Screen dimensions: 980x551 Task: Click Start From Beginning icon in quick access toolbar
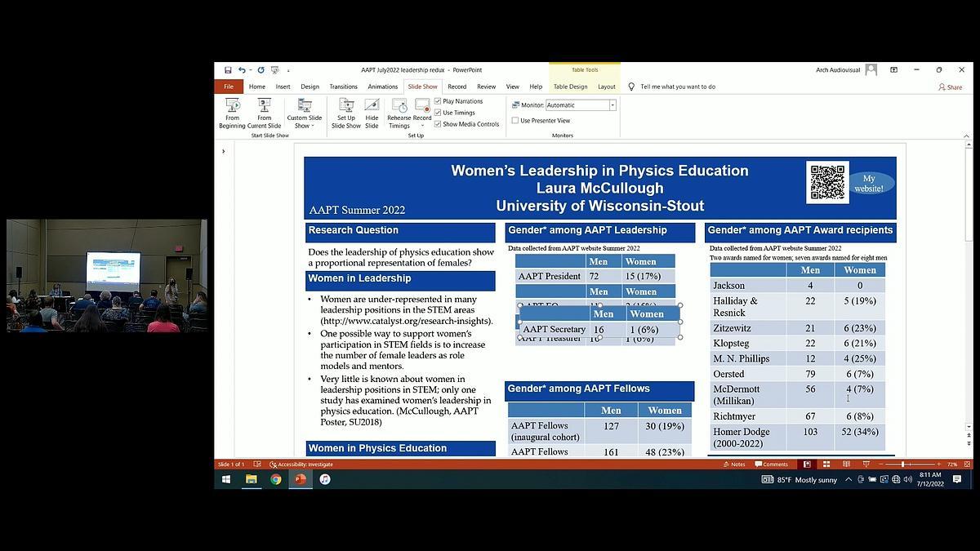coord(275,70)
